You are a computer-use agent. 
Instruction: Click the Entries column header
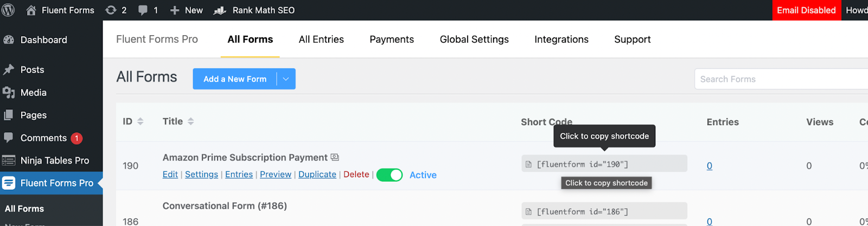pyautogui.click(x=723, y=122)
